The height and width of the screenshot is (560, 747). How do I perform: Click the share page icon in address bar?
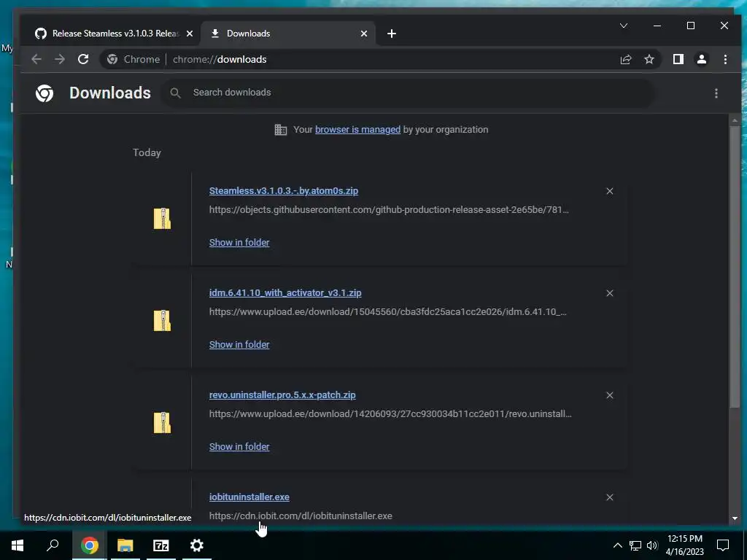pyautogui.click(x=625, y=59)
